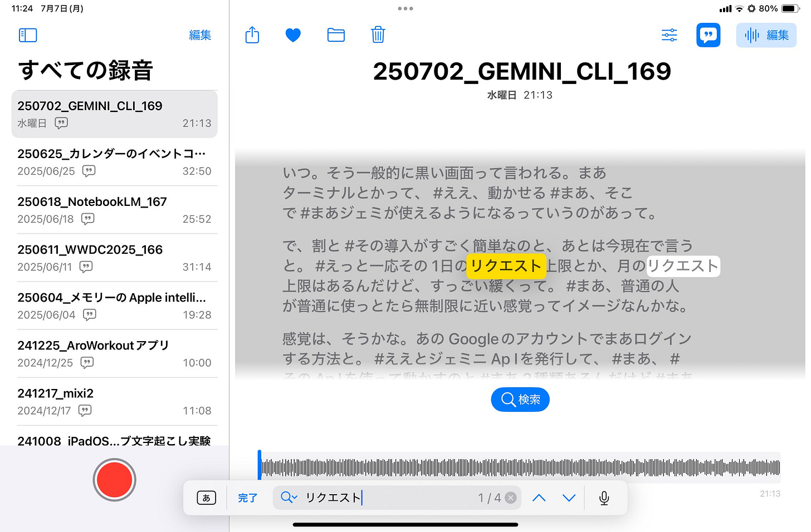Tap the blue 検索 pill button
Screen dimensions: 811x532
(520, 400)
